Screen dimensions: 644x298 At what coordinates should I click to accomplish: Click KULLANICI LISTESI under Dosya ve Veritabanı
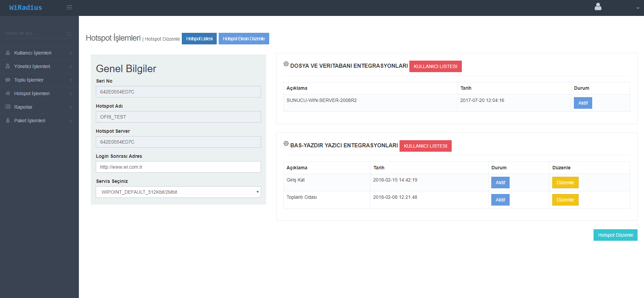click(435, 66)
